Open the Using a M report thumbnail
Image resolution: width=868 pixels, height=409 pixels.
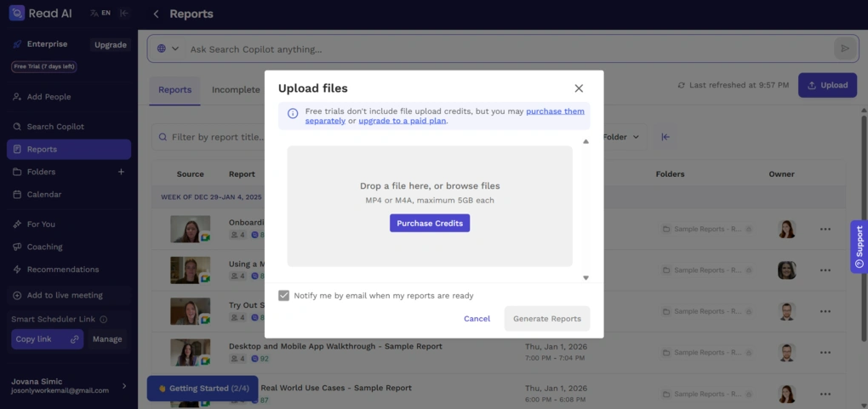(x=191, y=270)
